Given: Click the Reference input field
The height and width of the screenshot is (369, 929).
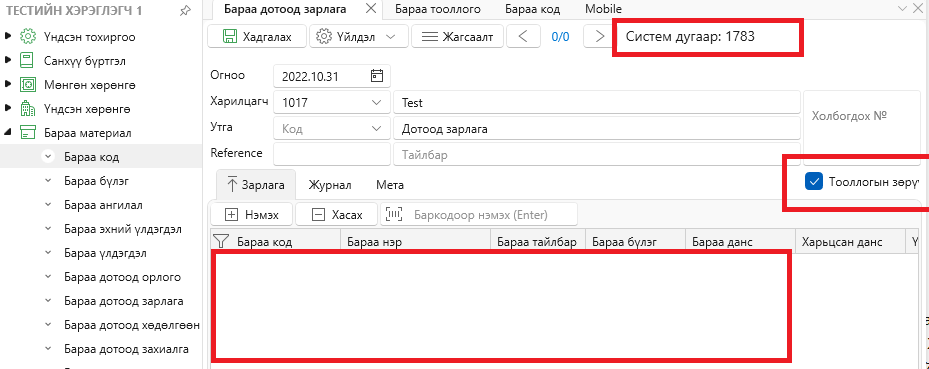Looking at the screenshot, I should click(332, 154).
